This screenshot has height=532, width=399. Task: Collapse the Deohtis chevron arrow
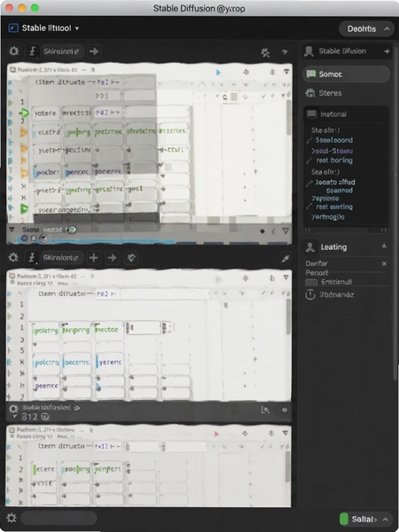click(387, 29)
